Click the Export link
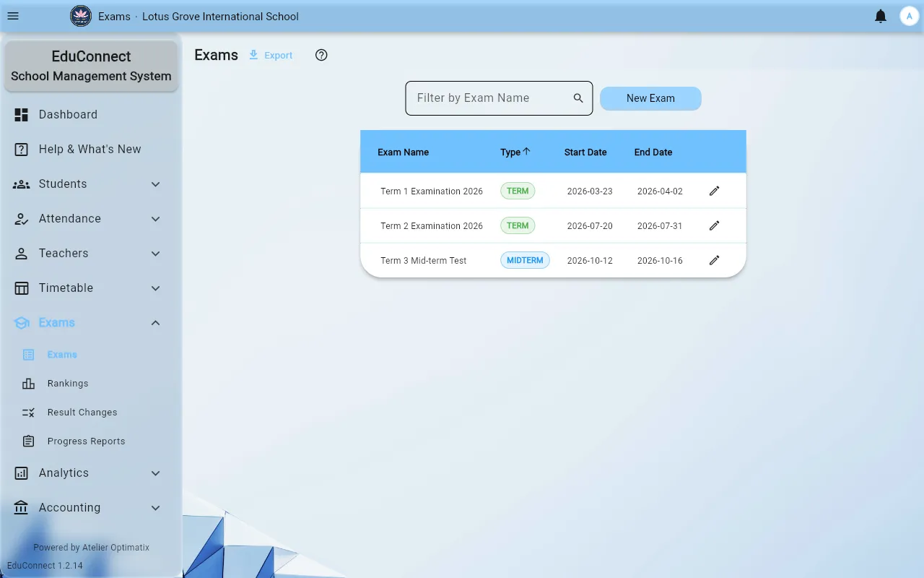 [x=271, y=55]
